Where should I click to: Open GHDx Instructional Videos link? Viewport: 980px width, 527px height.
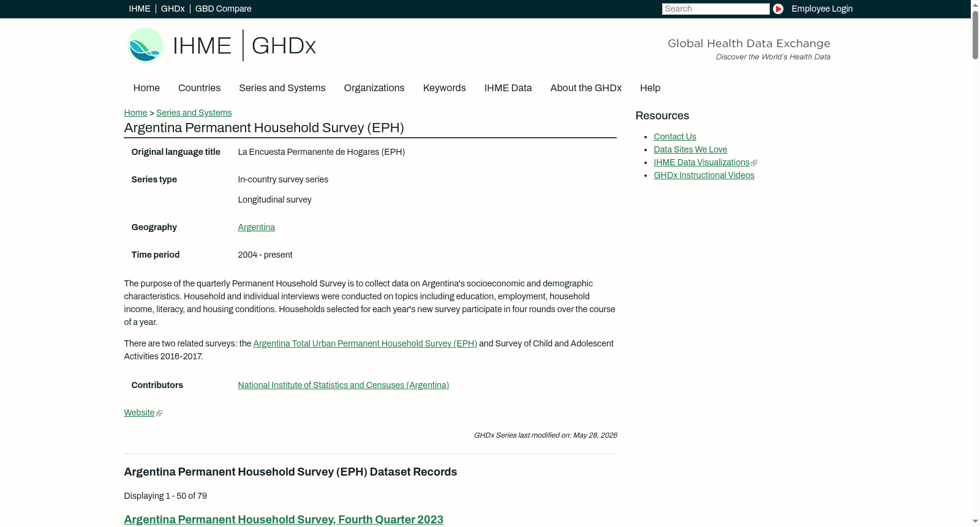point(704,175)
